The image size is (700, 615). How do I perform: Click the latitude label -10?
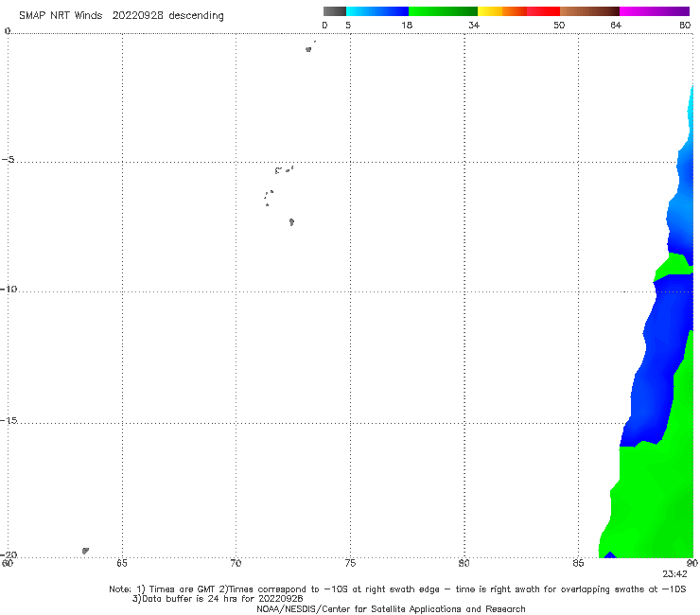pos(9,289)
